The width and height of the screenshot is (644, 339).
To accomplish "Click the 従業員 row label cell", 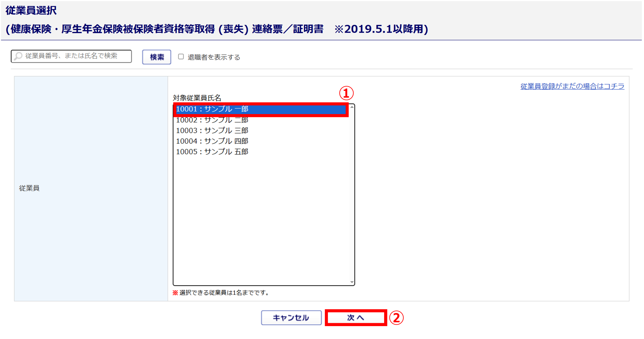I will coord(91,189).
